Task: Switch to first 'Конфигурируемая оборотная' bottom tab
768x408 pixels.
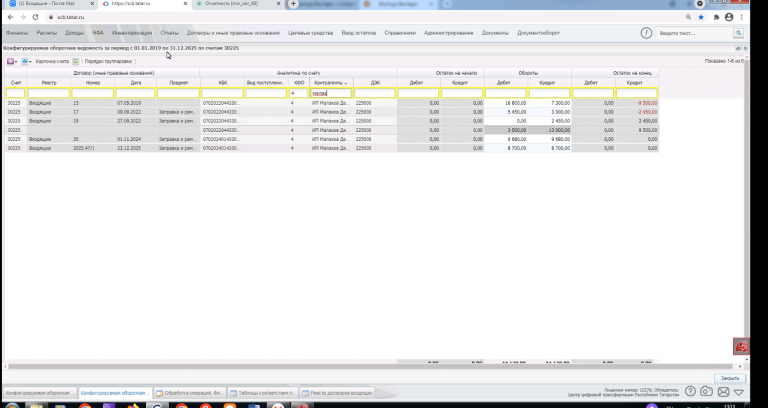Action: [x=40, y=393]
